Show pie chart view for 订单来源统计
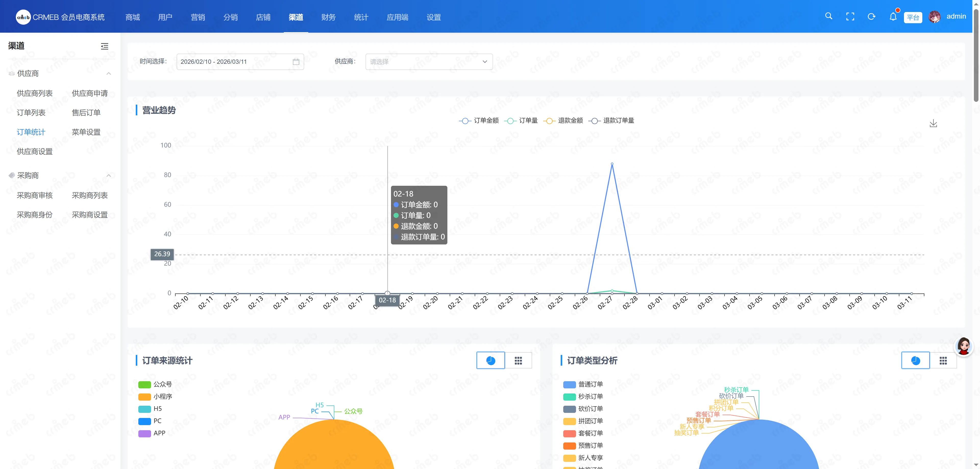 [x=491, y=361]
